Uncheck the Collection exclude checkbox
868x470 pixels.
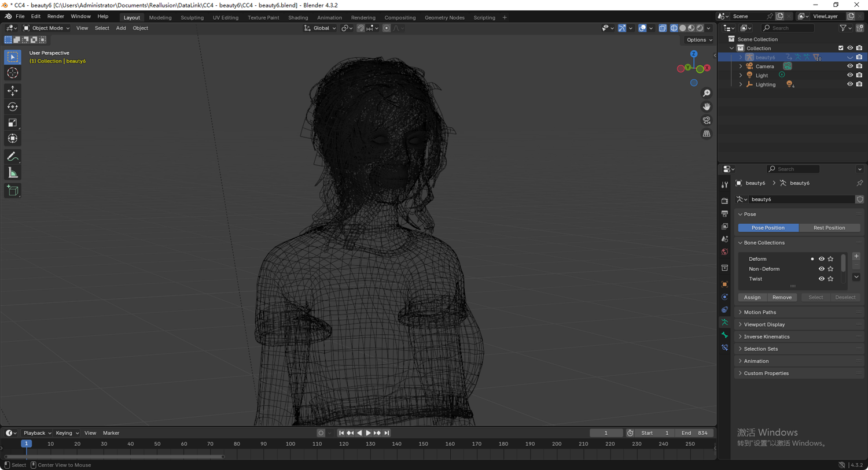[x=841, y=49]
